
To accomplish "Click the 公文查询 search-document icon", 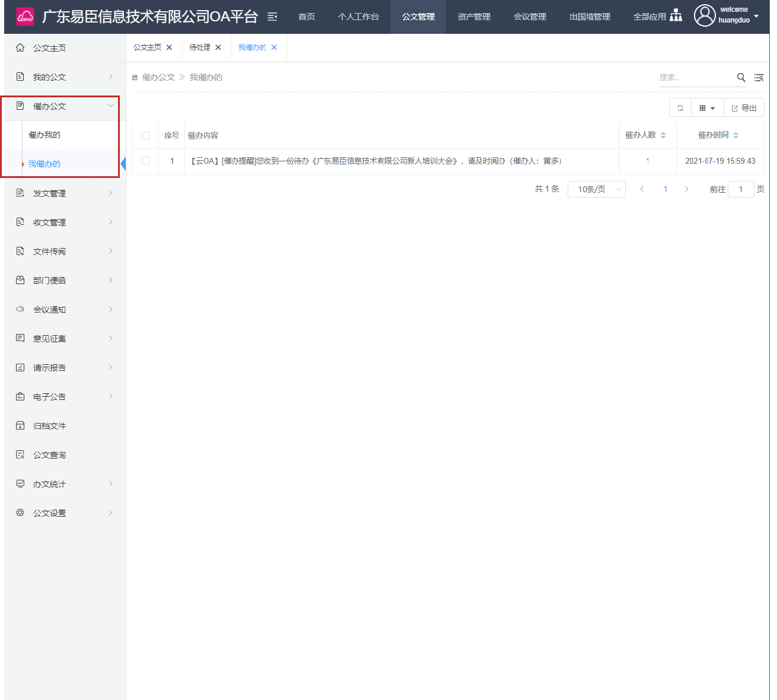I will pyautogui.click(x=20, y=454).
